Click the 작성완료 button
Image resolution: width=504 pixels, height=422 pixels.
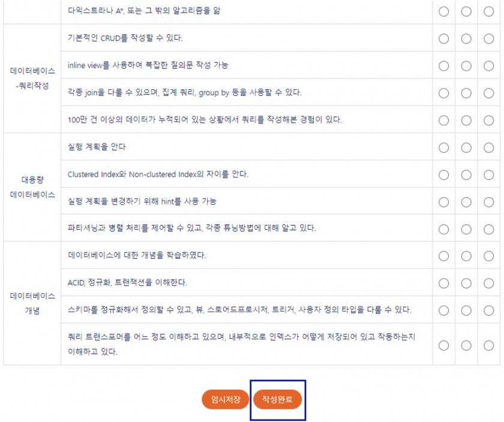click(277, 399)
